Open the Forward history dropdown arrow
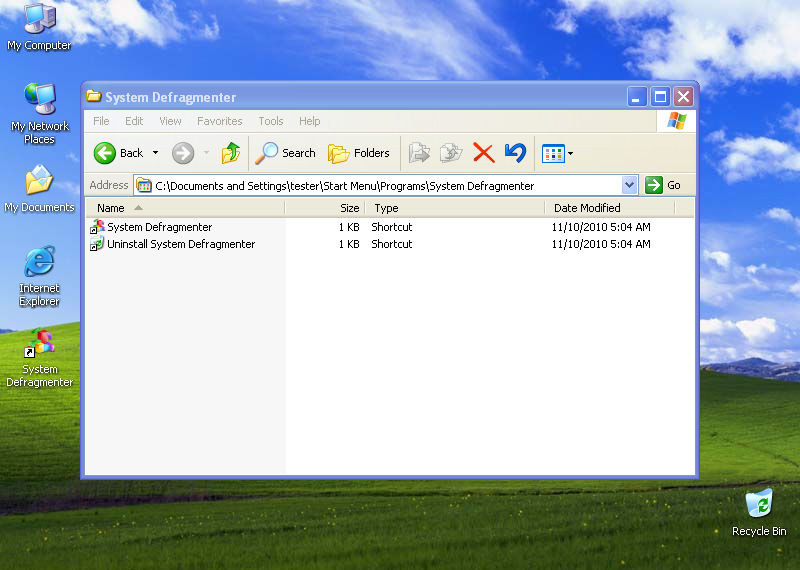The image size is (800, 570). click(206, 153)
